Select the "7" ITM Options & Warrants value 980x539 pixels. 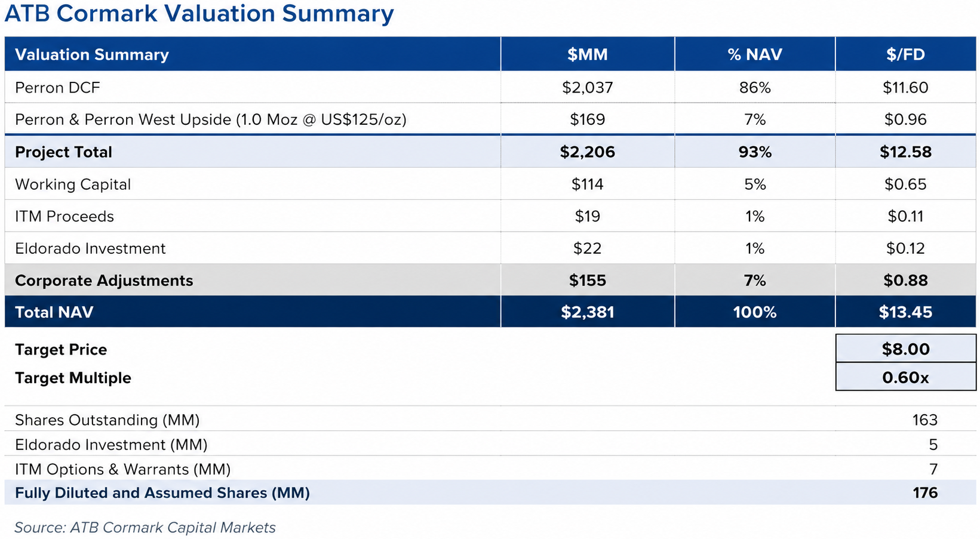pyautogui.click(x=933, y=469)
